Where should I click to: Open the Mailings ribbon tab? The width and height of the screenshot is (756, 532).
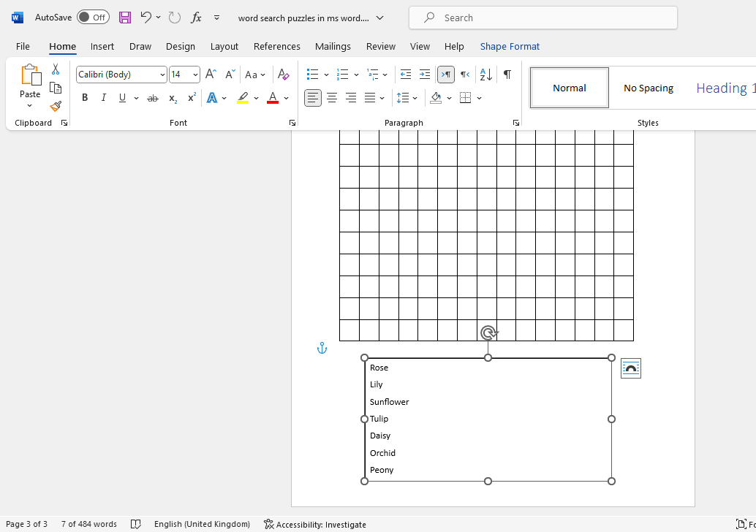click(333, 46)
